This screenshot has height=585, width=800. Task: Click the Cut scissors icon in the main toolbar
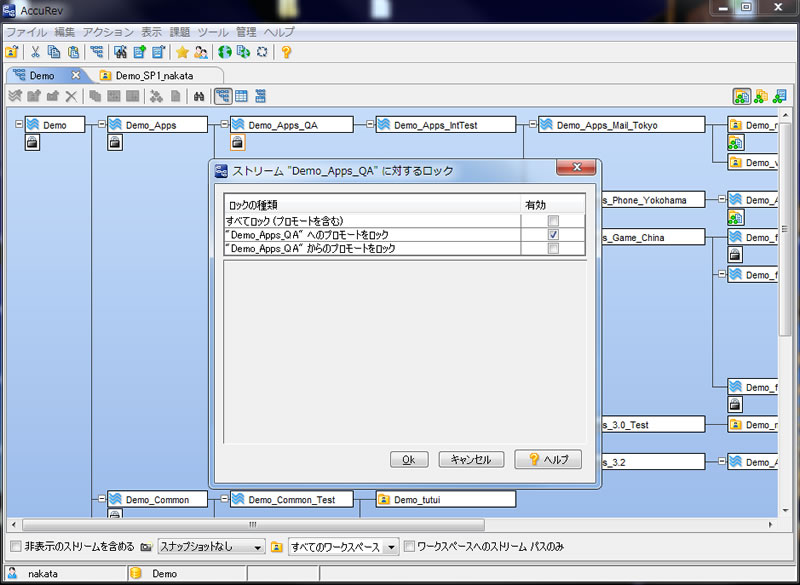tap(35, 52)
